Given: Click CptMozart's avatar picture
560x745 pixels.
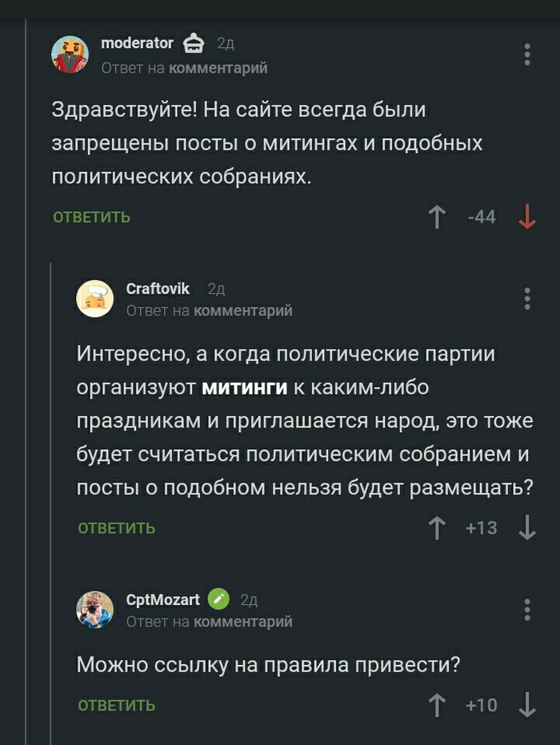Looking at the screenshot, I should click(x=95, y=610).
